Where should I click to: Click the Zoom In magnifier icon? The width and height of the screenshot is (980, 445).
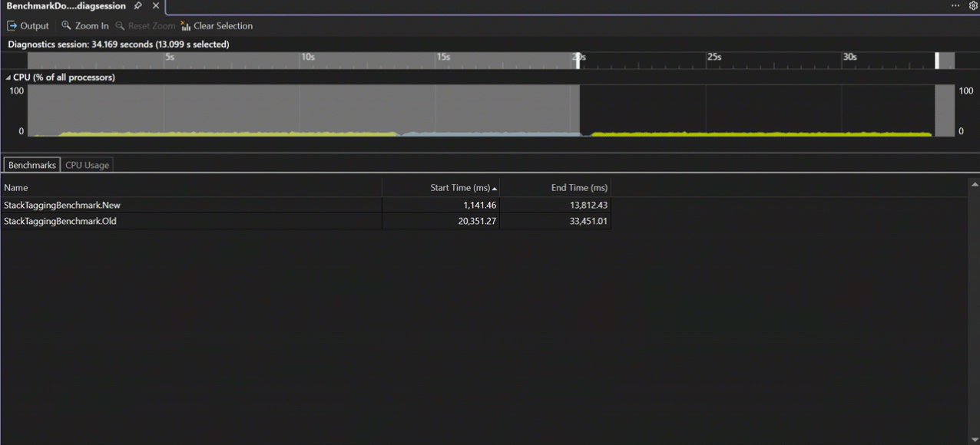(x=67, y=26)
